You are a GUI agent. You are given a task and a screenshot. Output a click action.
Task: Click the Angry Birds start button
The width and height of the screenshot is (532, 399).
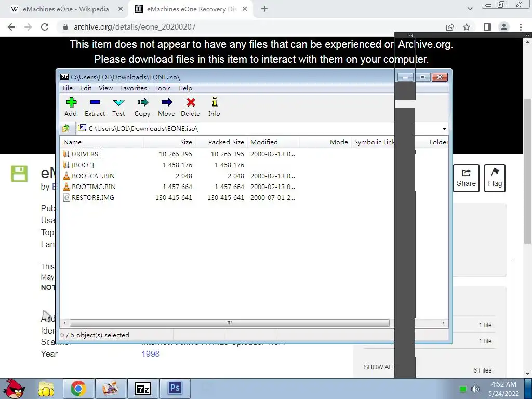14,389
